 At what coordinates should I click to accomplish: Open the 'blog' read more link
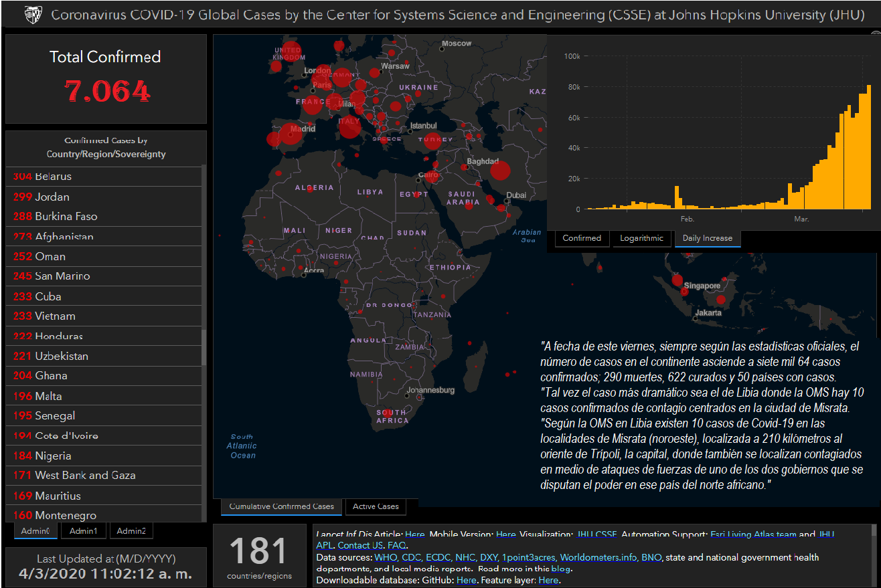click(x=560, y=569)
